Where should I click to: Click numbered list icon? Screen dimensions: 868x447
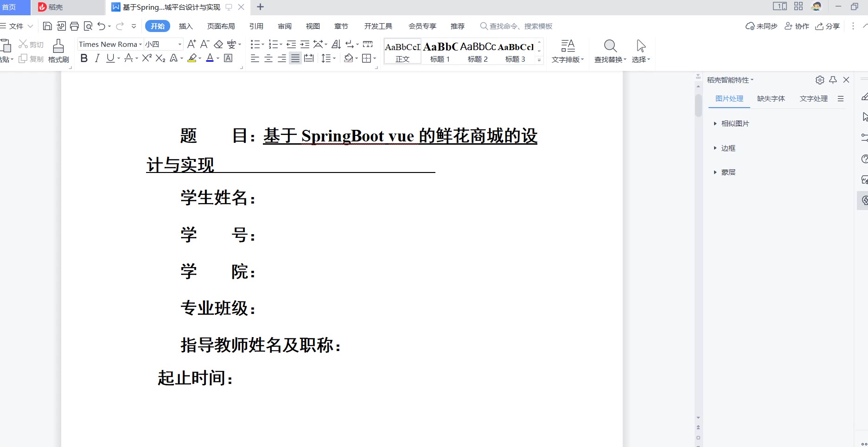(273, 44)
